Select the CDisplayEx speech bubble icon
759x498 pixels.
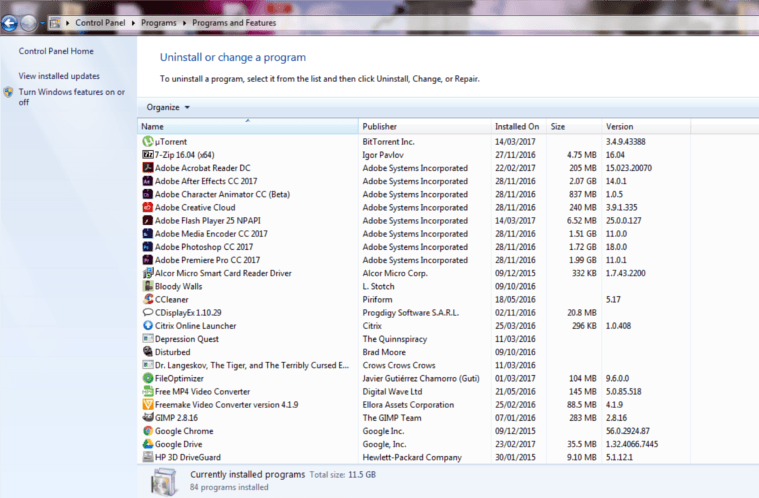coord(148,312)
